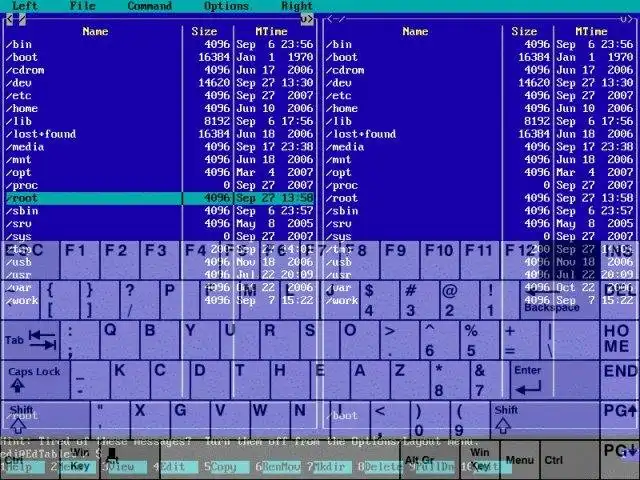This screenshot has width=640, height=480.
Task: Tap the F3 key on keyboard overlay
Action: click(x=160, y=260)
